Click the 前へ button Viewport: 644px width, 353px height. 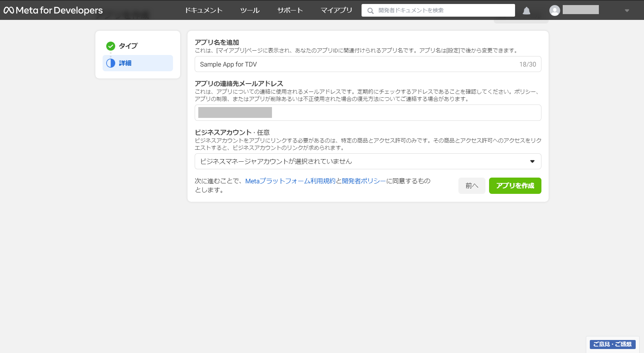(x=472, y=186)
